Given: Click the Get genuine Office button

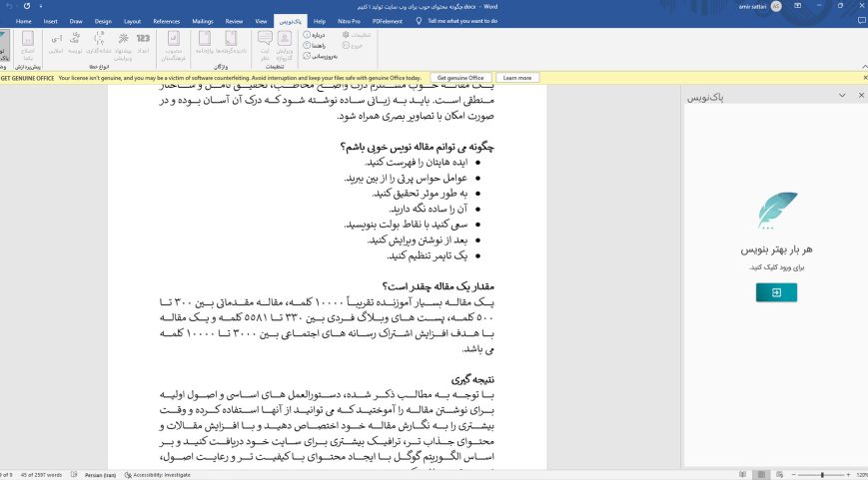Looking at the screenshot, I should click(x=460, y=78).
